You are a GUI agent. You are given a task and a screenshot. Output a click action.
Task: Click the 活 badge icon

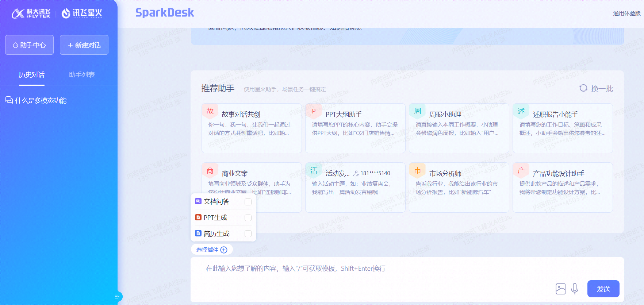click(x=314, y=170)
